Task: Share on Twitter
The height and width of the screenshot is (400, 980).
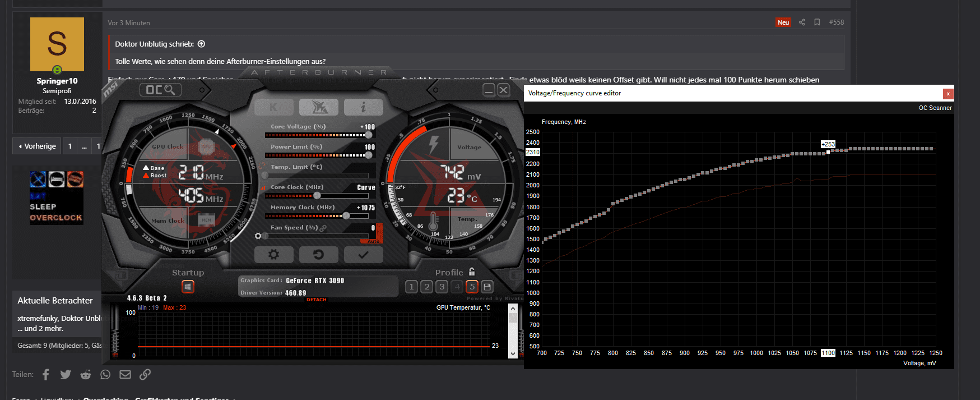Action: click(66, 374)
